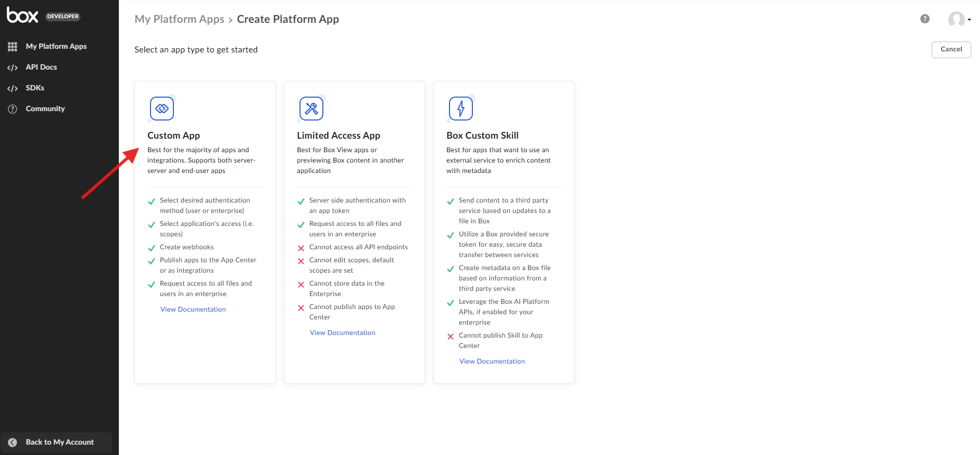
Task: Click 'Create webhooks' feature text
Action: [187, 247]
